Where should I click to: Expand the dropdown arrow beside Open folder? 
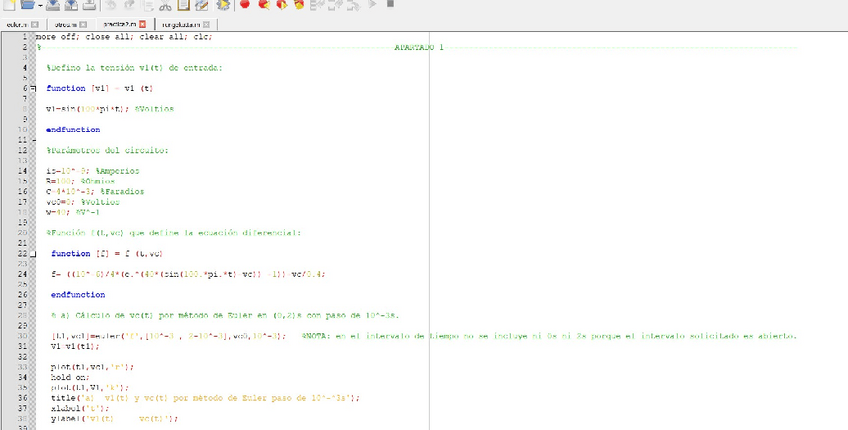pos(39,5)
